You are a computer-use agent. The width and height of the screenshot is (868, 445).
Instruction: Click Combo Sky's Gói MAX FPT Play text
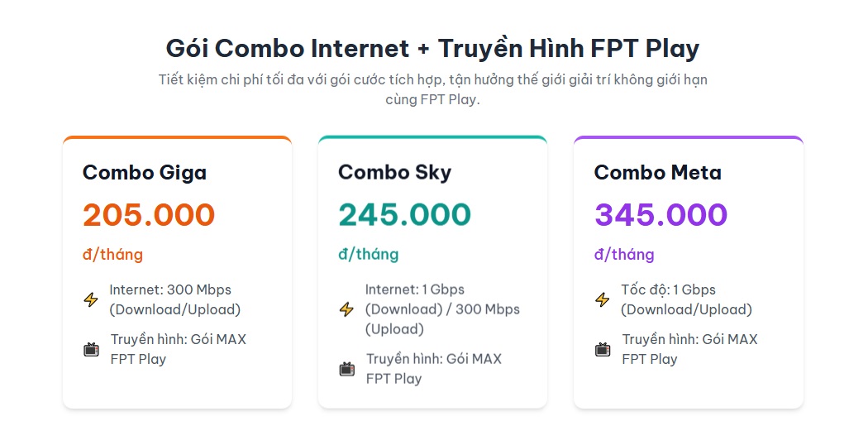434,369
